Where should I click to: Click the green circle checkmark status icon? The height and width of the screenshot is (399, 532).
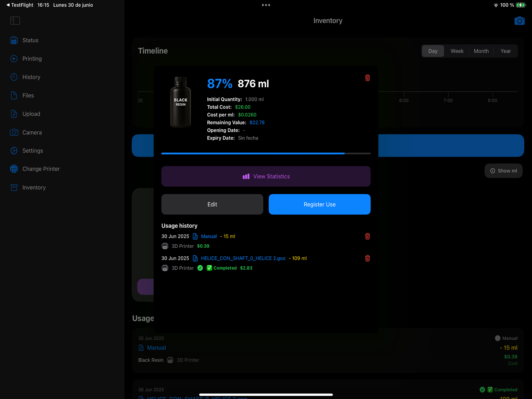pos(200,268)
